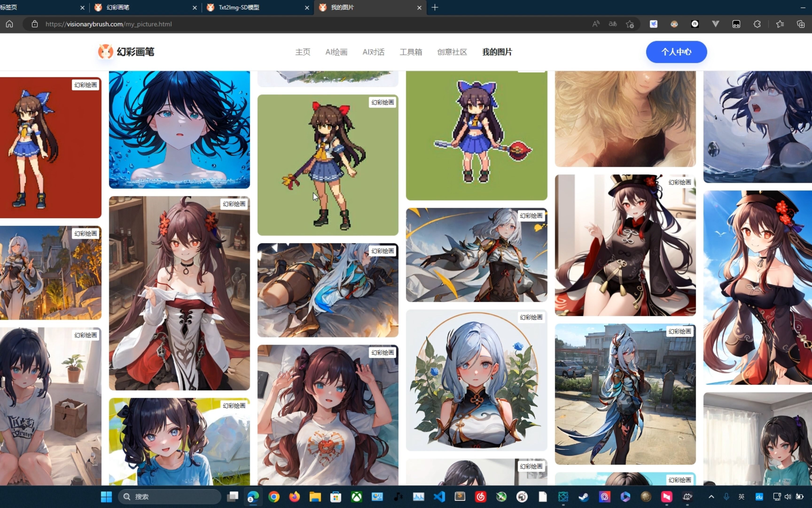Close the 幻彩画笔 tab
This screenshot has height=508, width=812.
click(195, 7)
